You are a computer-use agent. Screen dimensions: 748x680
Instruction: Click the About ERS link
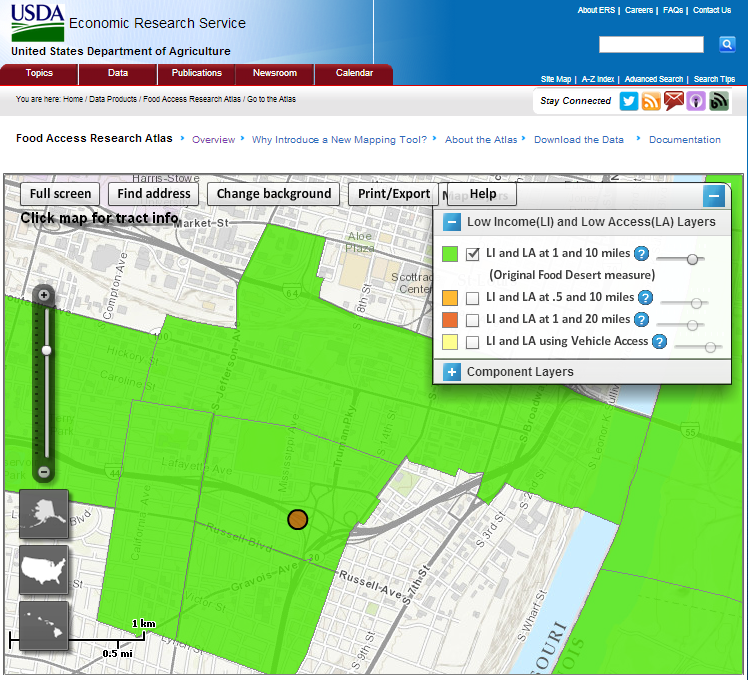pos(596,10)
